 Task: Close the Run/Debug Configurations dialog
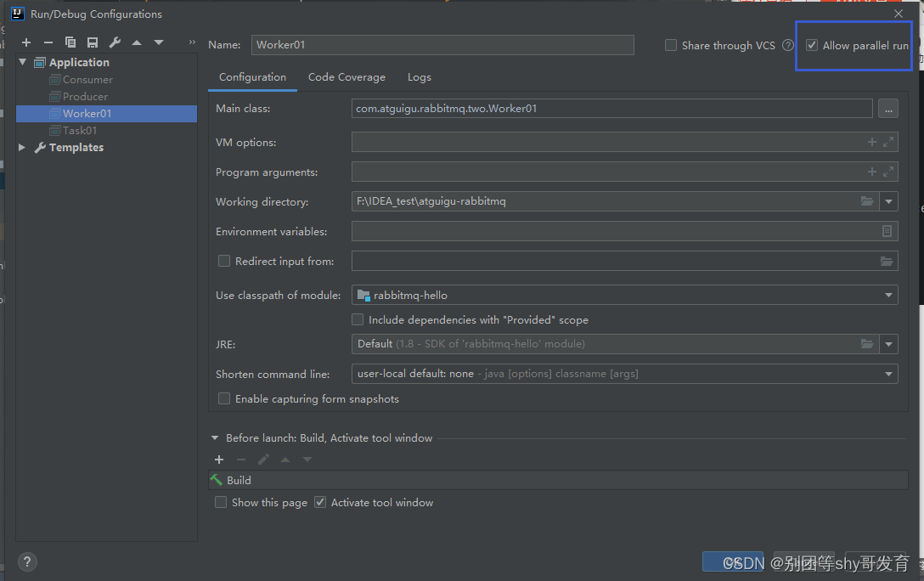click(x=898, y=14)
